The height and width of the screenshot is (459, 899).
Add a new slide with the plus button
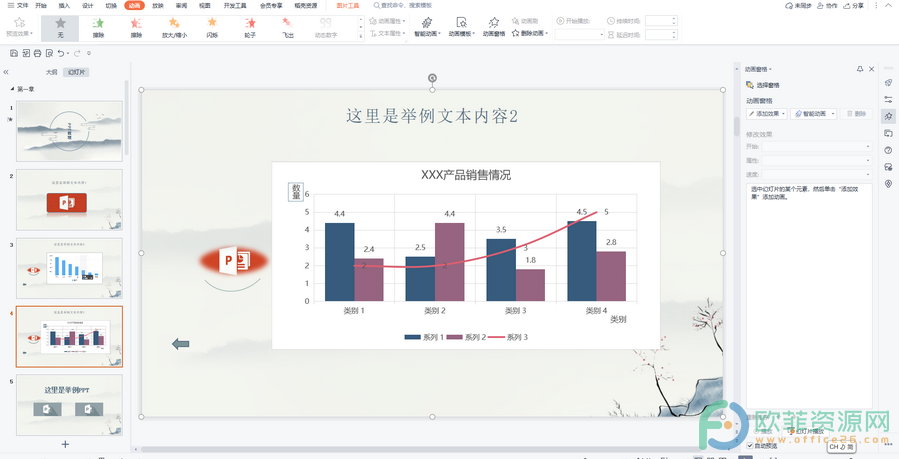pyautogui.click(x=65, y=444)
